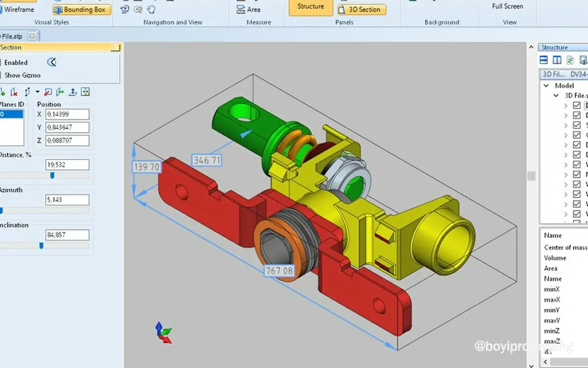
Task: Open the plane orientation dropdown arrow
Action: [37, 92]
